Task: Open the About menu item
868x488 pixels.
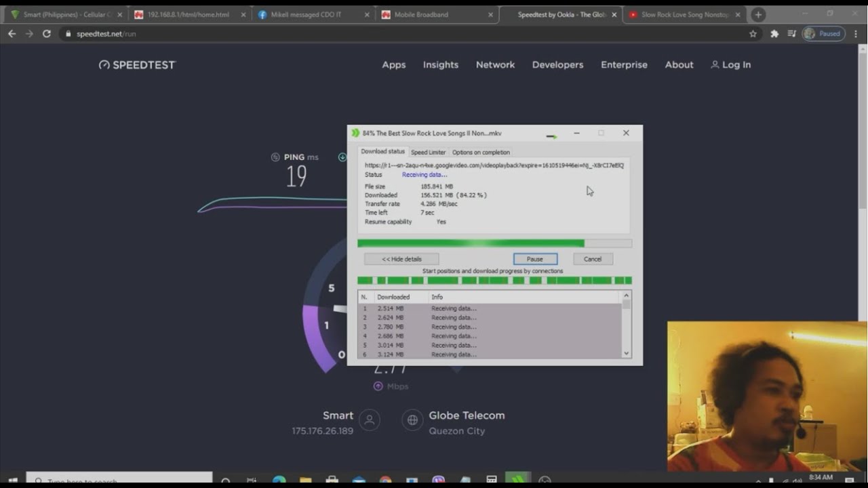Action: (679, 64)
